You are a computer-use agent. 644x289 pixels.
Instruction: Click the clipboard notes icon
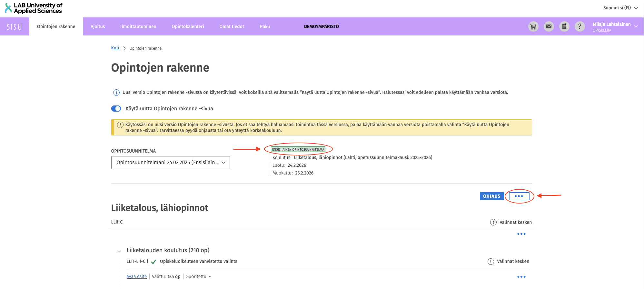[564, 26]
